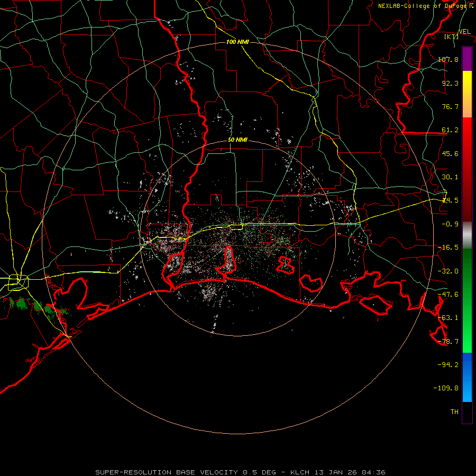Viewport: 476px width, 476px height.
Task: Click the -63.1 velocity scale value
Action: click(448, 318)
